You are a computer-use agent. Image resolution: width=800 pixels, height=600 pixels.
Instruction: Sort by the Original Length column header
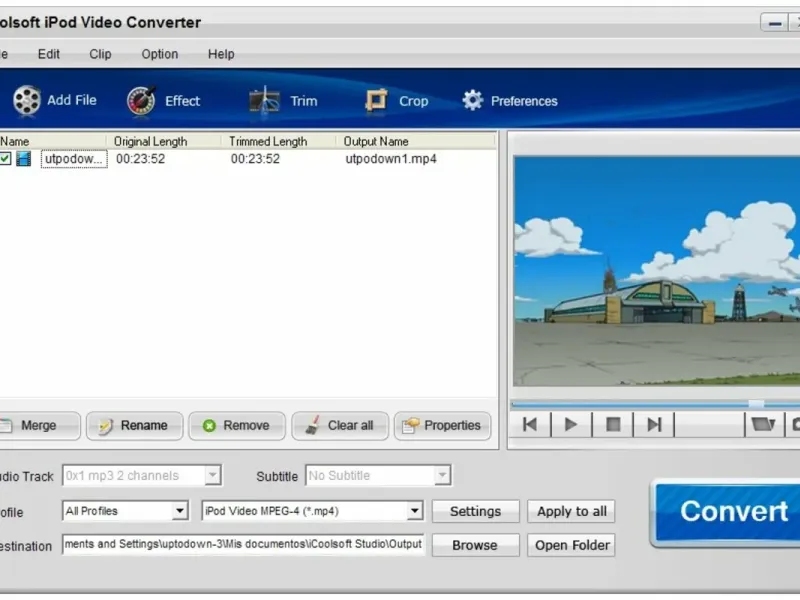[163, 141]
